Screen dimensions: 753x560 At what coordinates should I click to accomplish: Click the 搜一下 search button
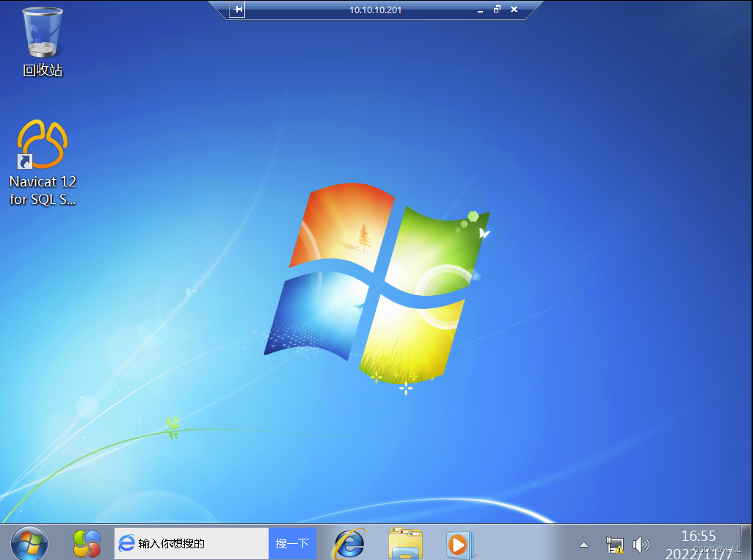point(292,543)
